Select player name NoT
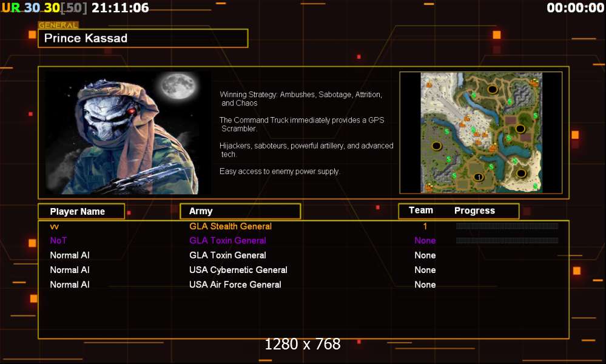 [58, 240]
